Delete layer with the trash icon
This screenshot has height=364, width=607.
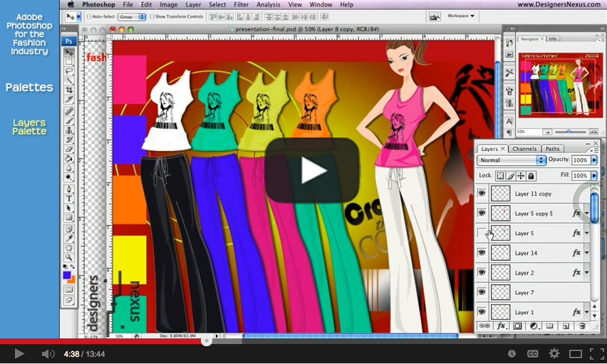(x=582, y=326)
